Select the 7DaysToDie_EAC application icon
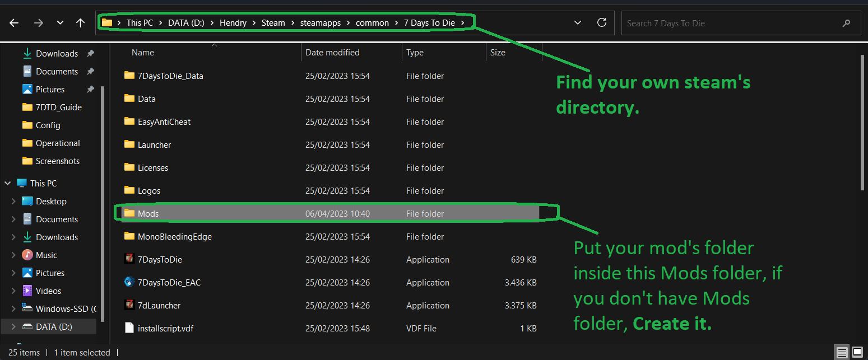868x360 pixels. pos(129,282)
